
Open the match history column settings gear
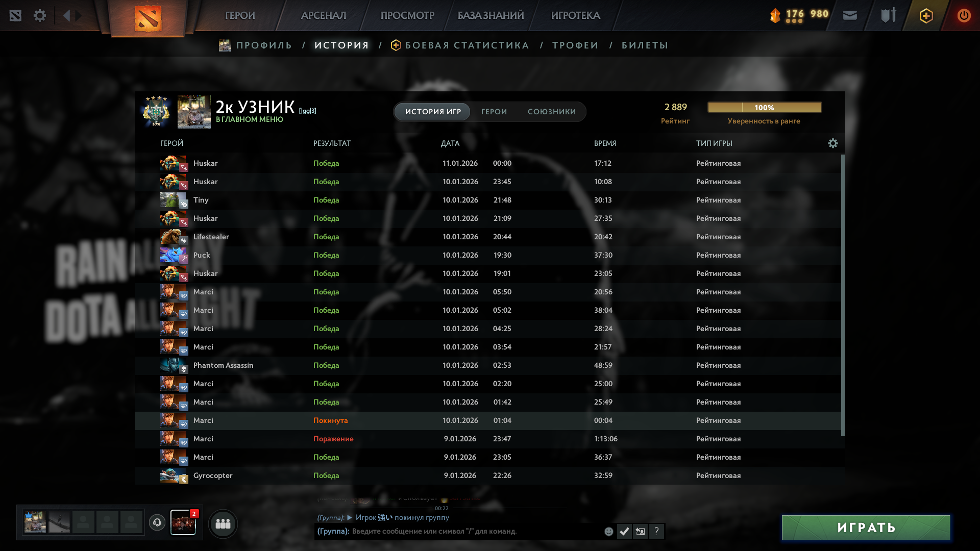833,143
